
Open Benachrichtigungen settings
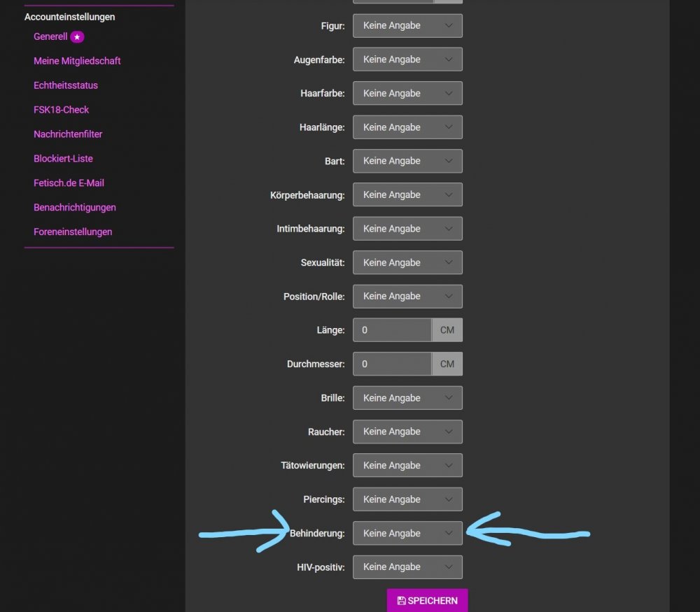pos(75,207)
